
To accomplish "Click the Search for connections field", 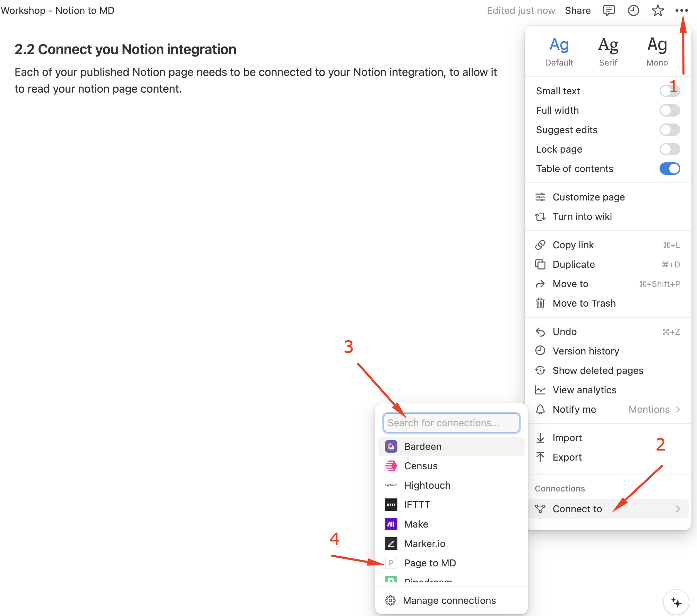I will 451,423.
